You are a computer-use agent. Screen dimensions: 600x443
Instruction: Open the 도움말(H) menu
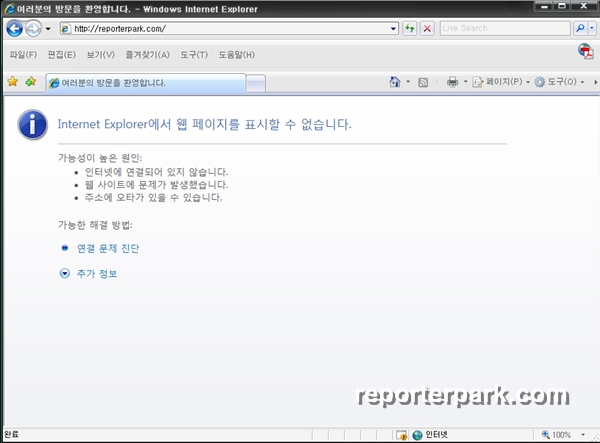tap(236, 55)
